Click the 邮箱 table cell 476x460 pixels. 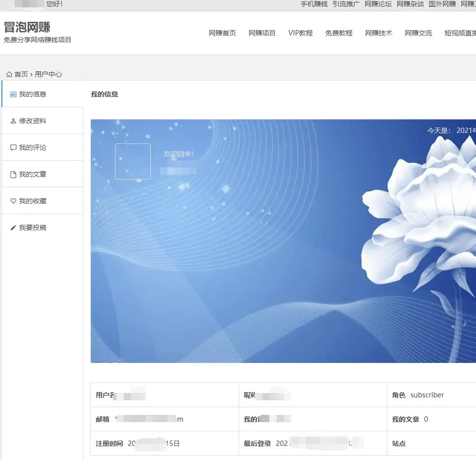[x=164, y=419]
